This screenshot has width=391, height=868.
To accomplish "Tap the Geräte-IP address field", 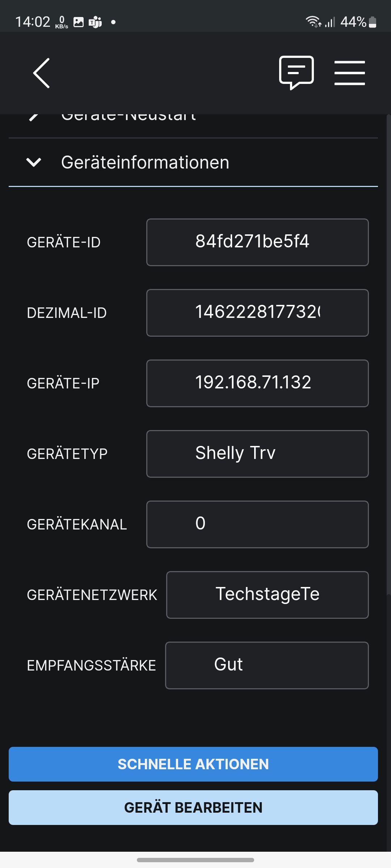I will 257,383.
